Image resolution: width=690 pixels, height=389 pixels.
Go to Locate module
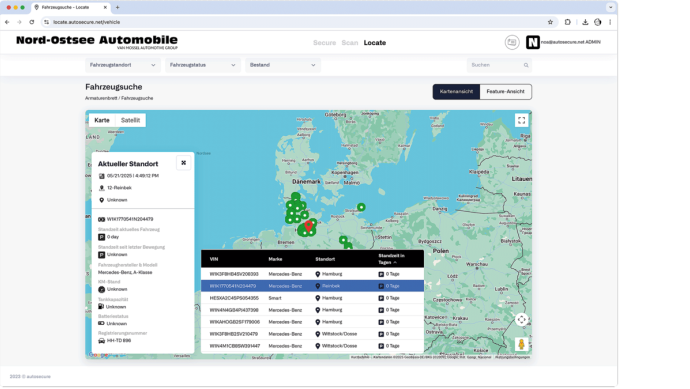(x=374, y=43)
